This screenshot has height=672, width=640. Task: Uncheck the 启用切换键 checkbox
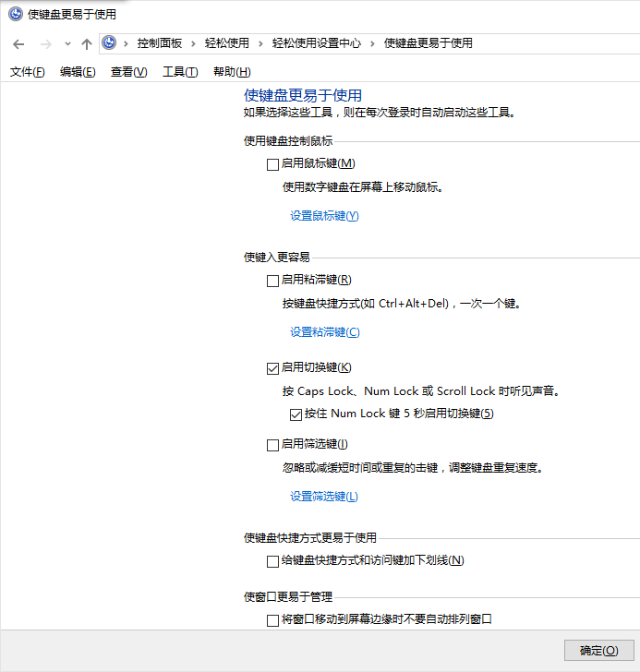[272, 369]
